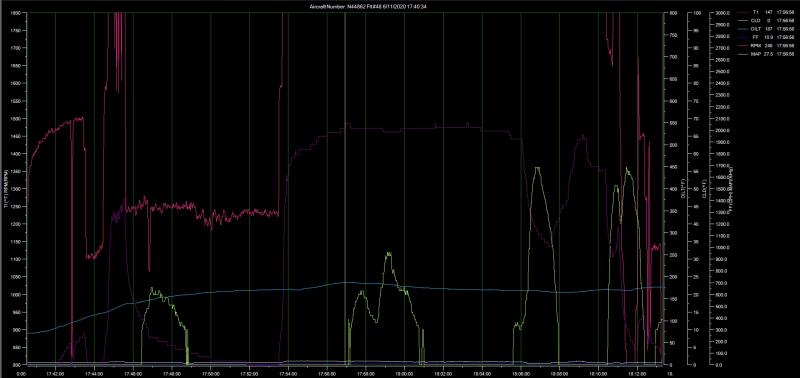Viewport: 800px width, 378px height.
Task: Click the RPM line color swatch in legend
Action: [743, 45]
